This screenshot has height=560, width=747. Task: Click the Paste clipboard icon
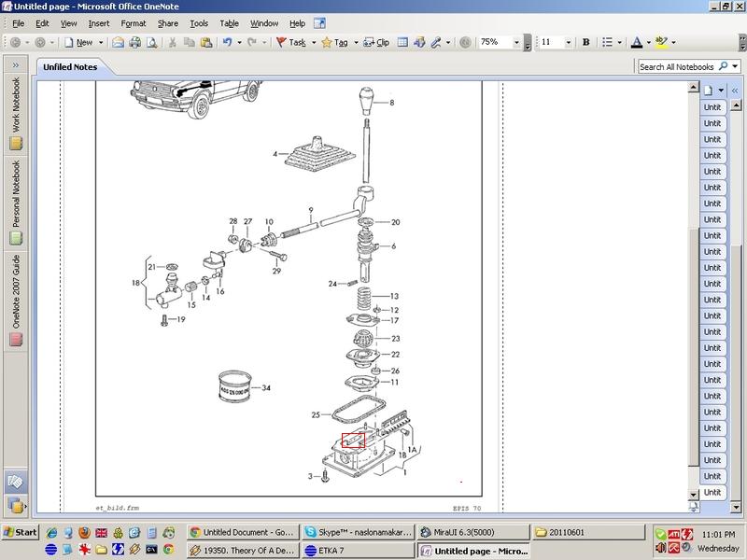[x=207, y=42]
